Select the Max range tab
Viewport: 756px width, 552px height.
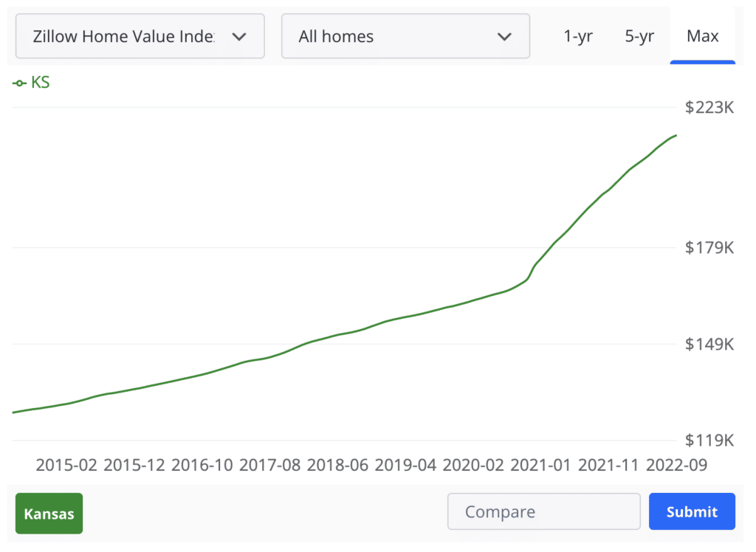[703, 36]
